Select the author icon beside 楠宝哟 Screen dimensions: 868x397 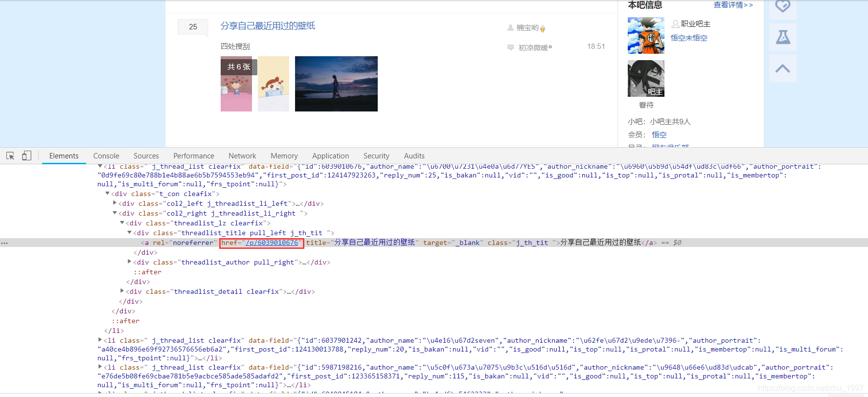tap(510, 28)
